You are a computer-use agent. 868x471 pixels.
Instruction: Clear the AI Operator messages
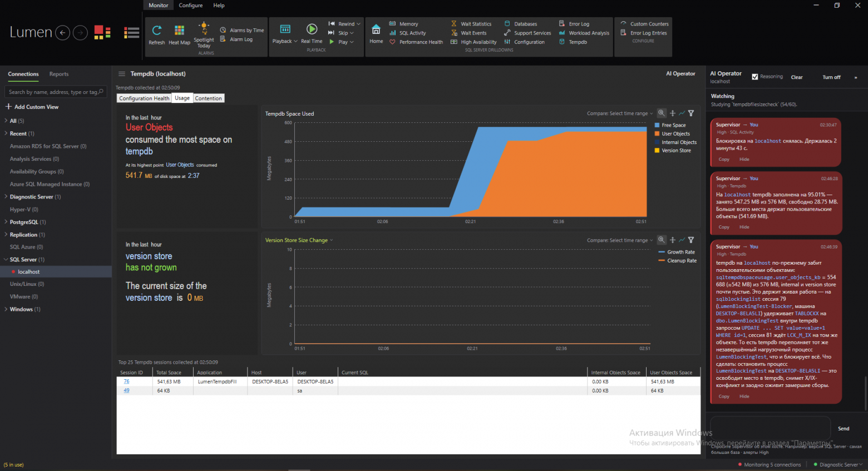pos(797,77)
